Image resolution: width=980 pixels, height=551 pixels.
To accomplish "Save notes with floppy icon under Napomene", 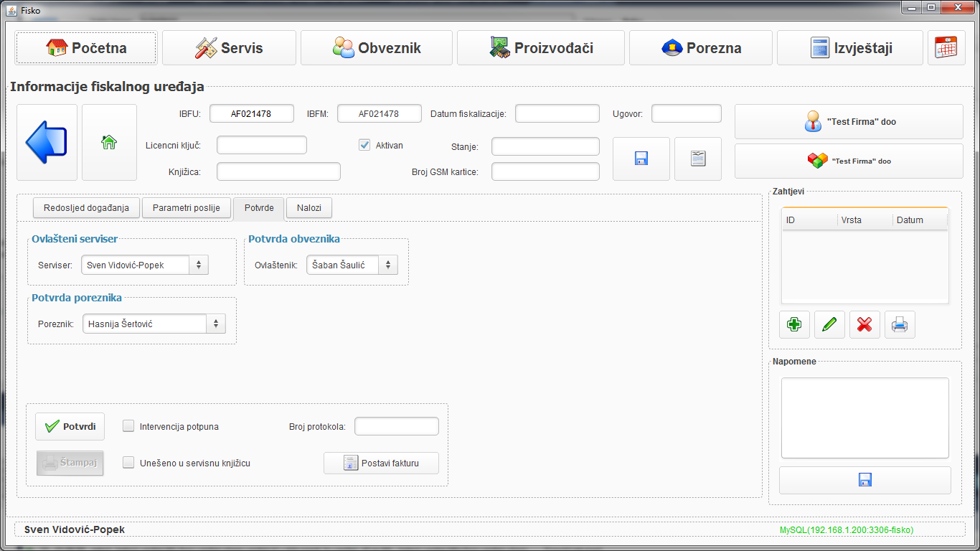I will pos(864,480).
